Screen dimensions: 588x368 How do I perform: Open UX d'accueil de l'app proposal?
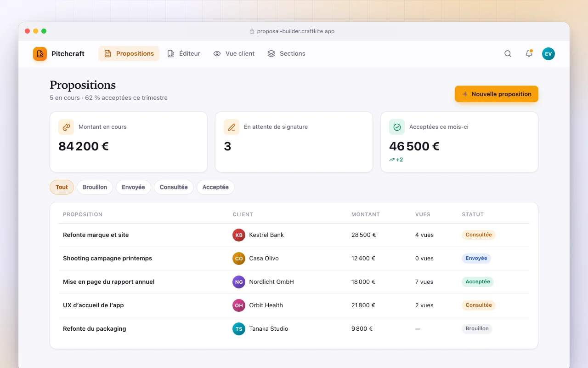pyautogui.click(x=93, y=305)
